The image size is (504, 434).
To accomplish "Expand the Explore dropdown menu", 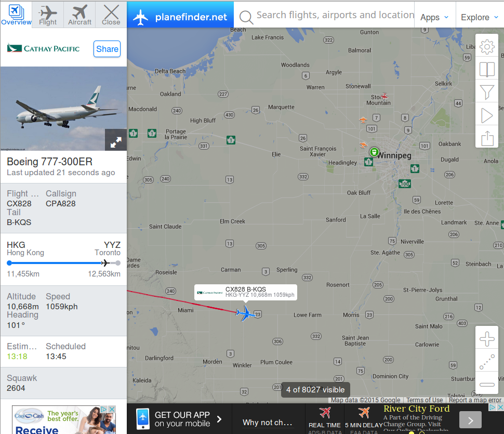I will coord(480,17).
